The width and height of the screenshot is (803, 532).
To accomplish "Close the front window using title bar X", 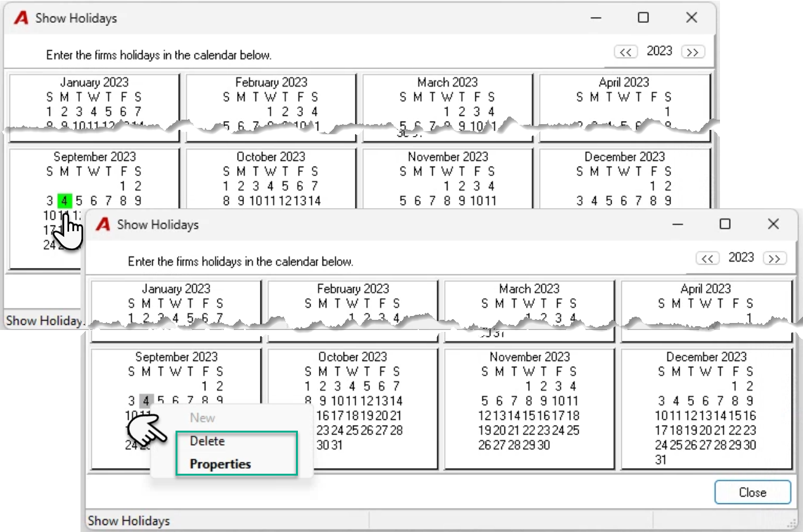I will tap(773, 224).
